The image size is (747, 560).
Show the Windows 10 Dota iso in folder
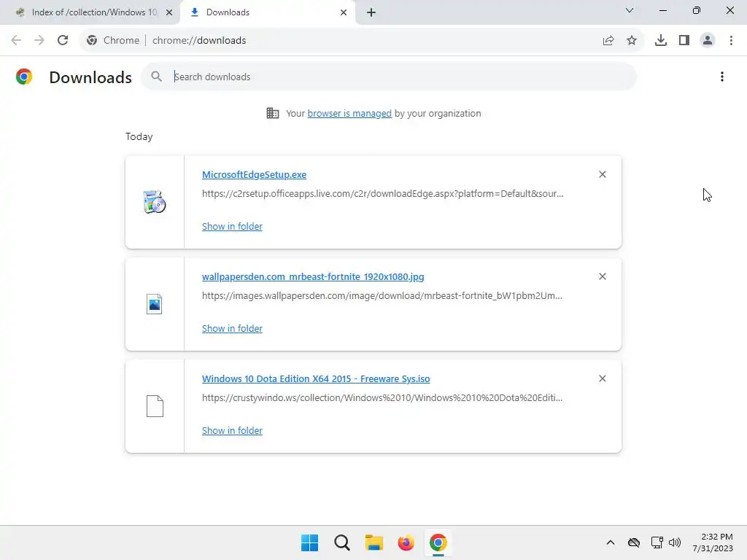click(232, 430)
